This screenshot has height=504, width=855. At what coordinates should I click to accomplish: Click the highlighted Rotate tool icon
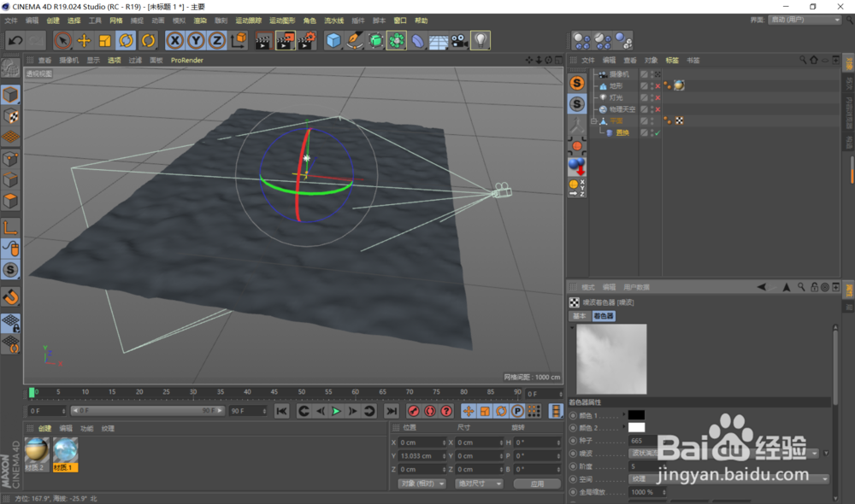(126, 40)
